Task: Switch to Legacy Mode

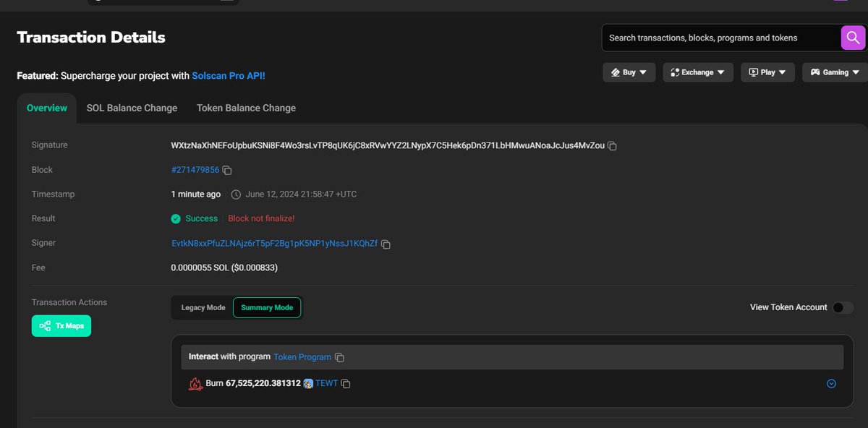Action: coord(203,307)
